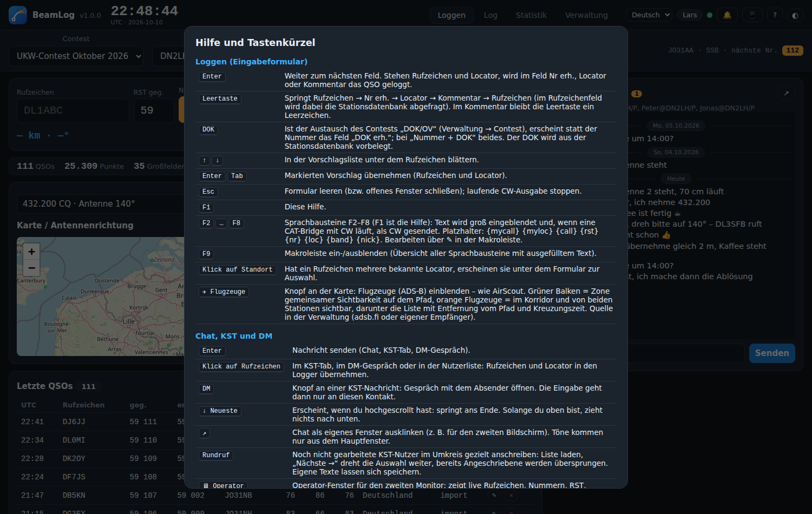This screenshot has width=812, height=514.
Task: Delete the DB5KN QSO with red X
Action: (511, 495)
